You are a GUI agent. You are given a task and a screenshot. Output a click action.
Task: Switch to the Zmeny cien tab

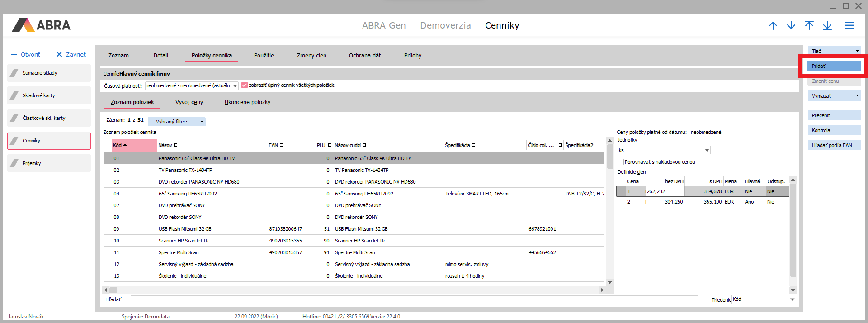point(311,56)
